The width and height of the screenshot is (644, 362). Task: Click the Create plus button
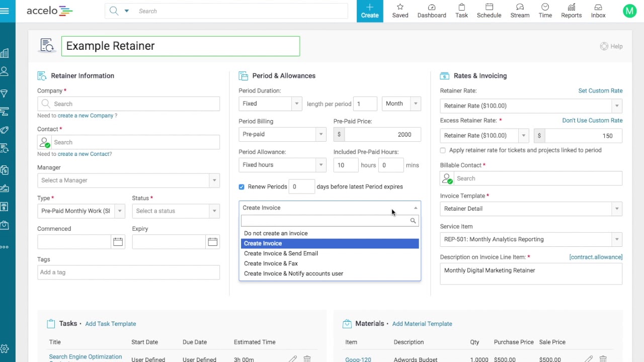370,11
